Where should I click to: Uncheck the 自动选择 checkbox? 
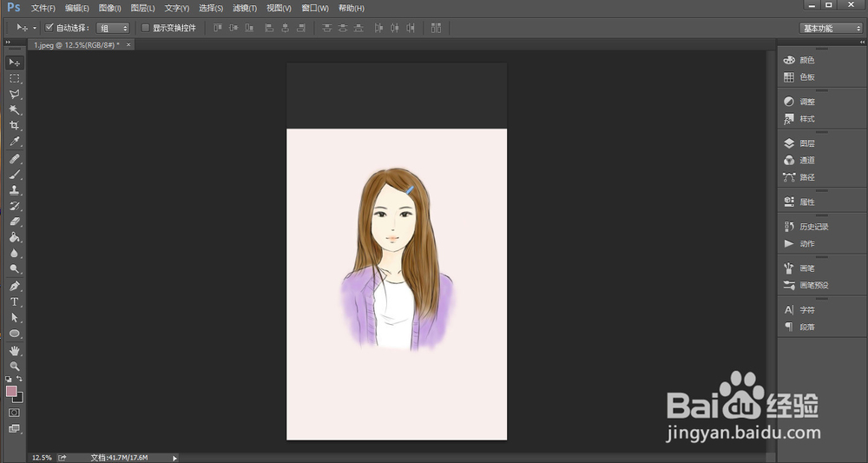click(x=49, y=28)
